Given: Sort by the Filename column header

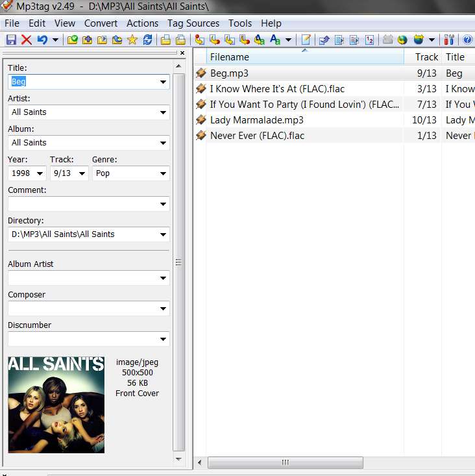Looking at the screenshot, I should (x=305, y=56).
